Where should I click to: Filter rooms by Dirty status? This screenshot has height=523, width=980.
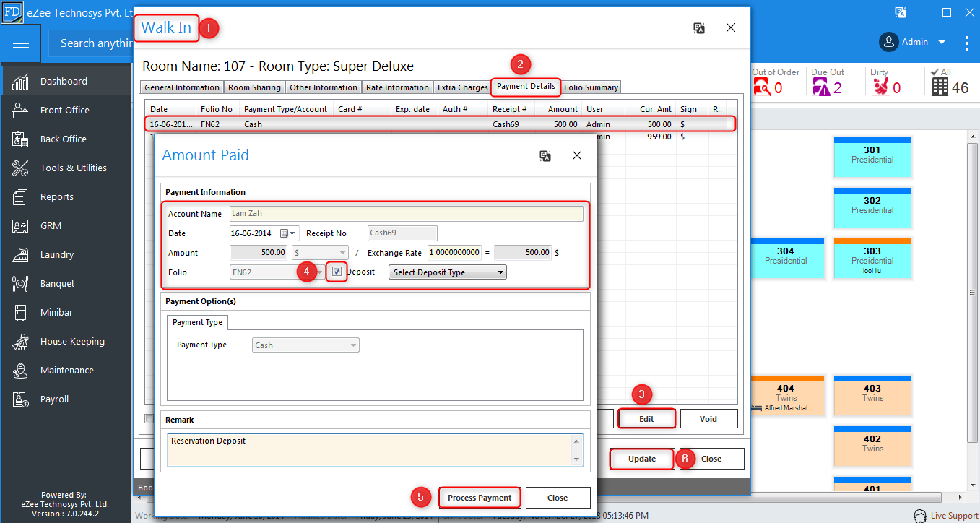(885, 82)
